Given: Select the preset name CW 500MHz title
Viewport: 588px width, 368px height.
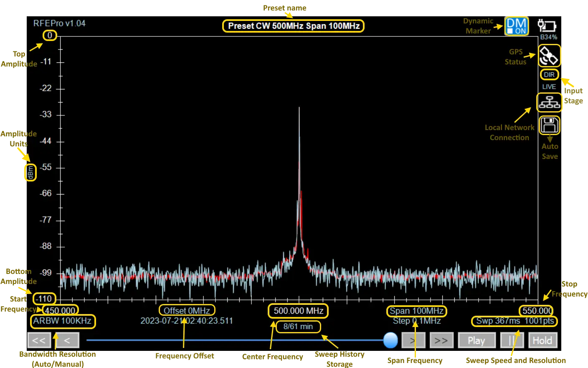Looking at the screenshot, I should 294,26.
